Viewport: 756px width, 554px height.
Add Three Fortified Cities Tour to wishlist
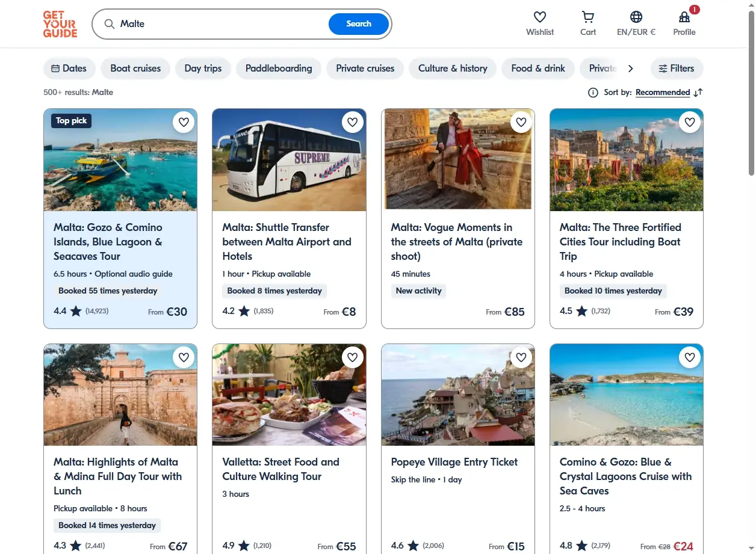[x=690, y=123]
